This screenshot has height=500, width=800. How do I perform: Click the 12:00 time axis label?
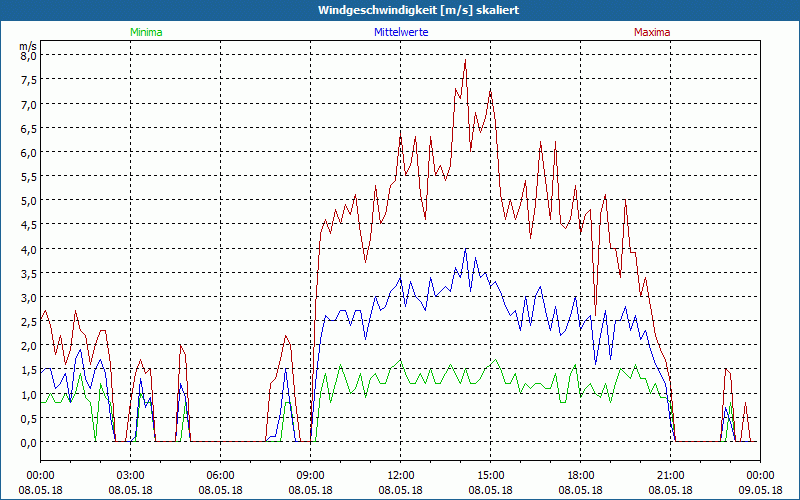click(x=401, y=476)
